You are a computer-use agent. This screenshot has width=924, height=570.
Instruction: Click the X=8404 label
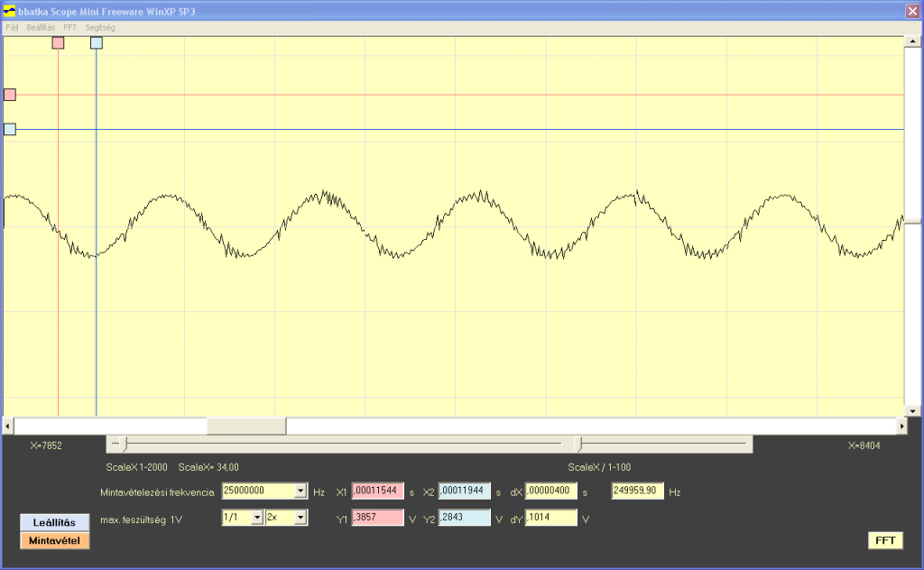click(x=864, y=446)
